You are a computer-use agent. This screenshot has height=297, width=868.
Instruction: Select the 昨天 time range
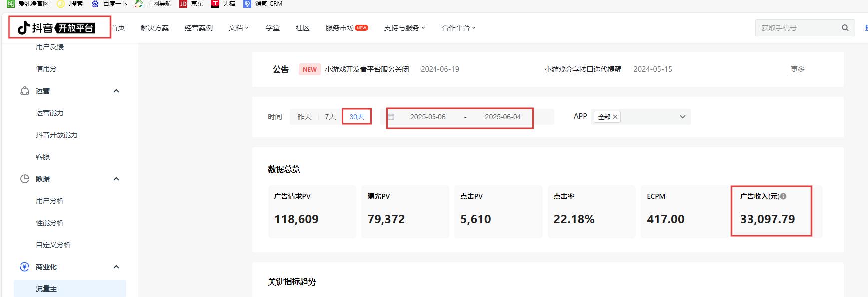(304, 117)
